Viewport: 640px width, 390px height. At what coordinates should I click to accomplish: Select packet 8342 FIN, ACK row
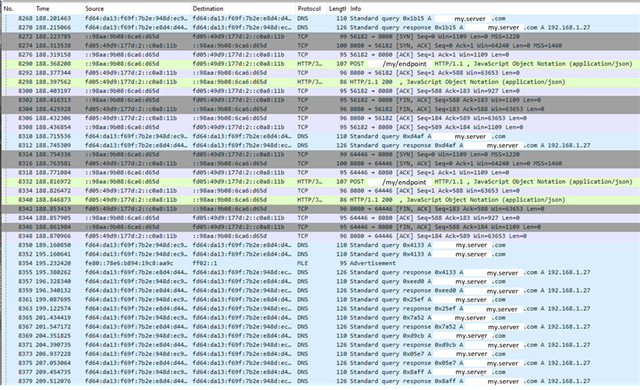320,208
